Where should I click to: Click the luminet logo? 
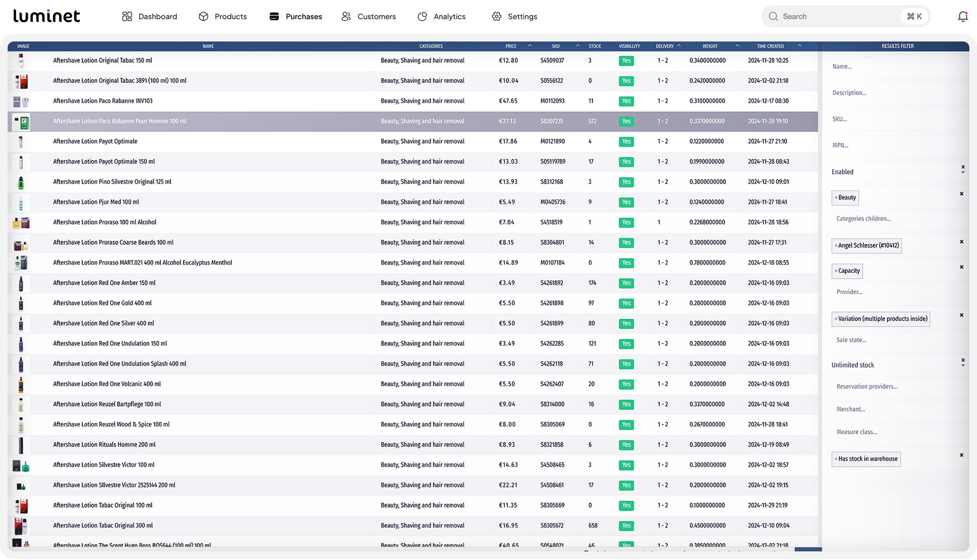tap(47, 16)
